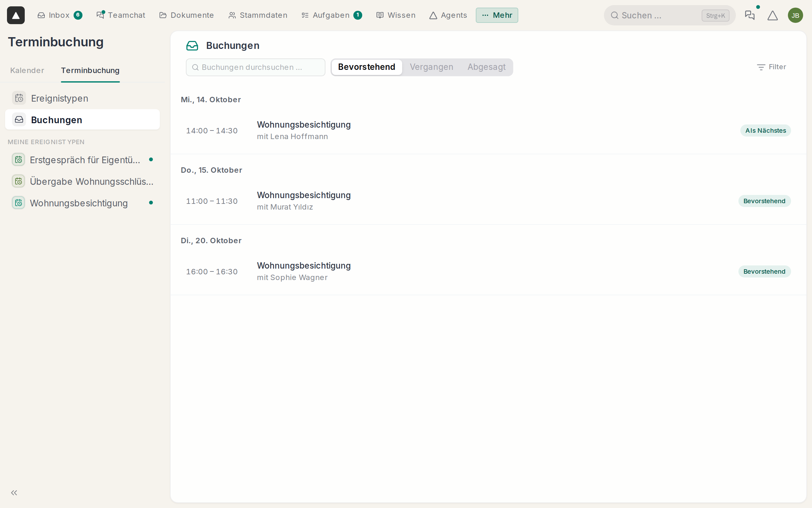
Task: Open booking with Lena Hoffmann
Action: click(x=488, y=130)
